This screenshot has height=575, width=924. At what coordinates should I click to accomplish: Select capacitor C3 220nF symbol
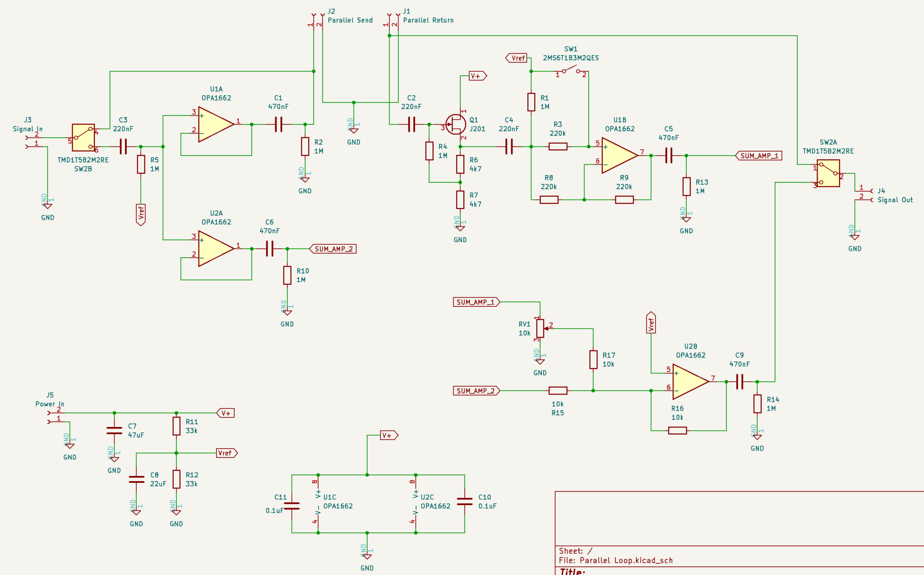click(123, 146)
